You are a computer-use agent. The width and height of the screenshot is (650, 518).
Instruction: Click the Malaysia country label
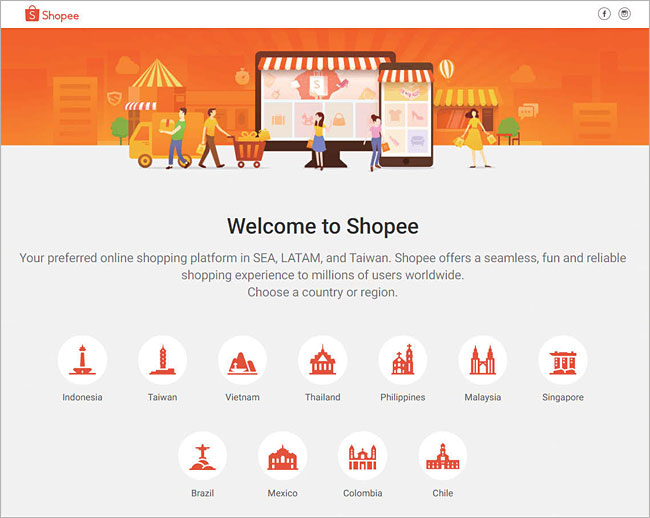[483, 397]
